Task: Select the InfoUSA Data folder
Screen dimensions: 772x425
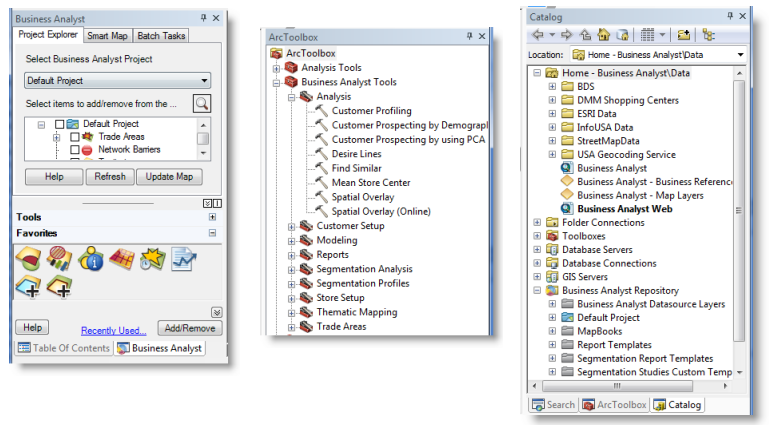Action: 605,127
